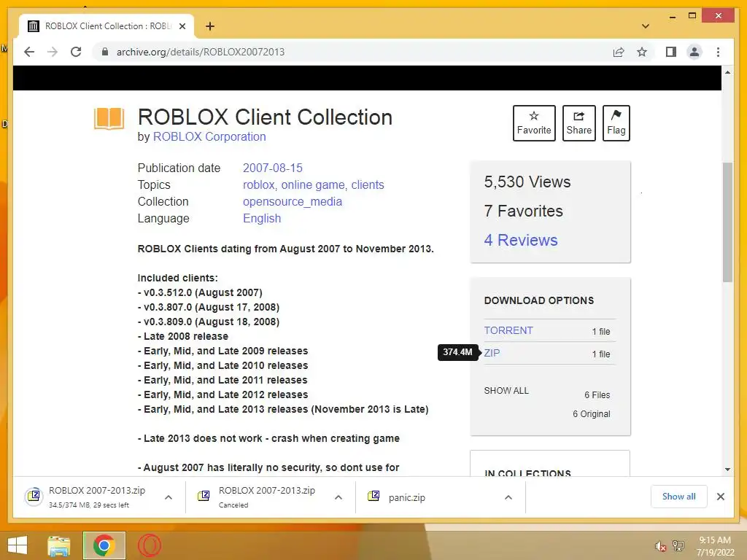747x560 pixels.
Task: Bookmark this page with the star icon
Action: click(x=642, y=52)
